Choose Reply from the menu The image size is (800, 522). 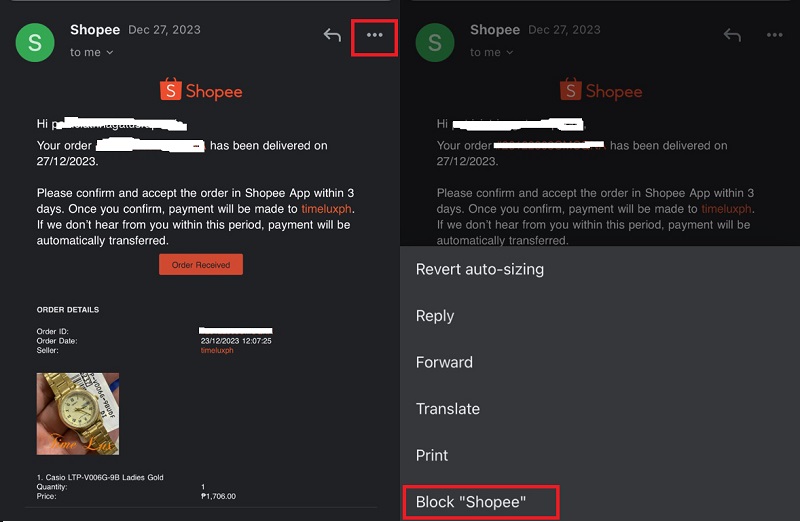tap(435, 316)
